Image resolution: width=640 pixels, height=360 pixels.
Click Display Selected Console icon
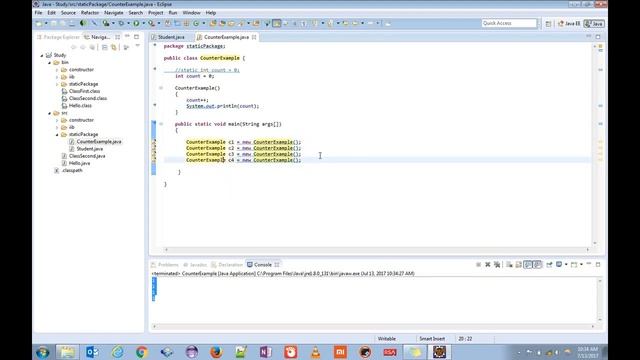559,264
